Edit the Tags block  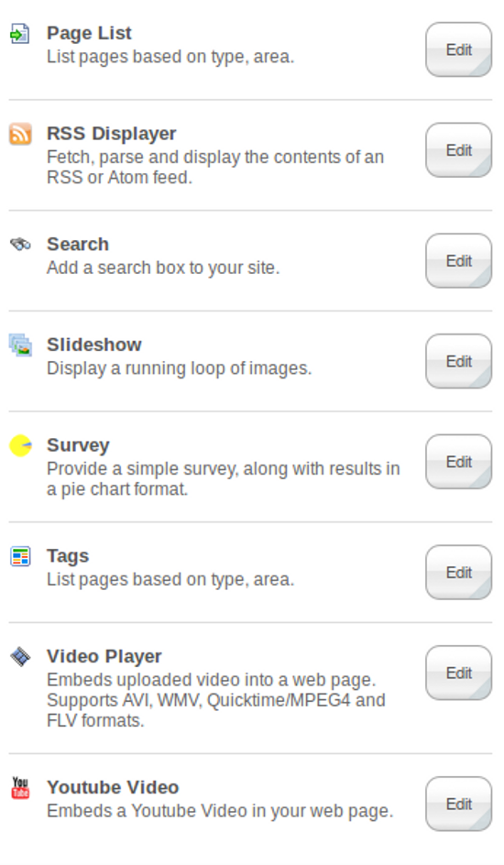(x=458, y=573)
